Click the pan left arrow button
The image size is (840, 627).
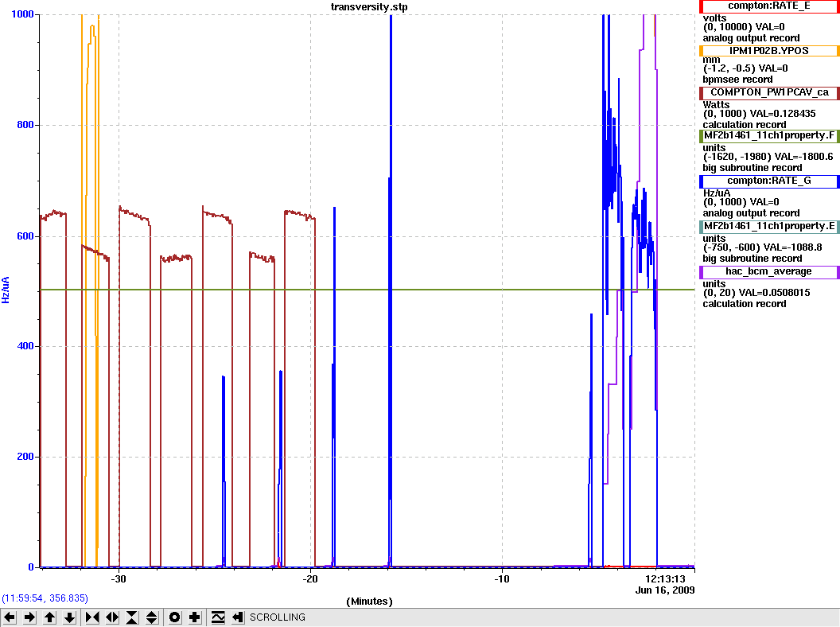tap(10, 617)
